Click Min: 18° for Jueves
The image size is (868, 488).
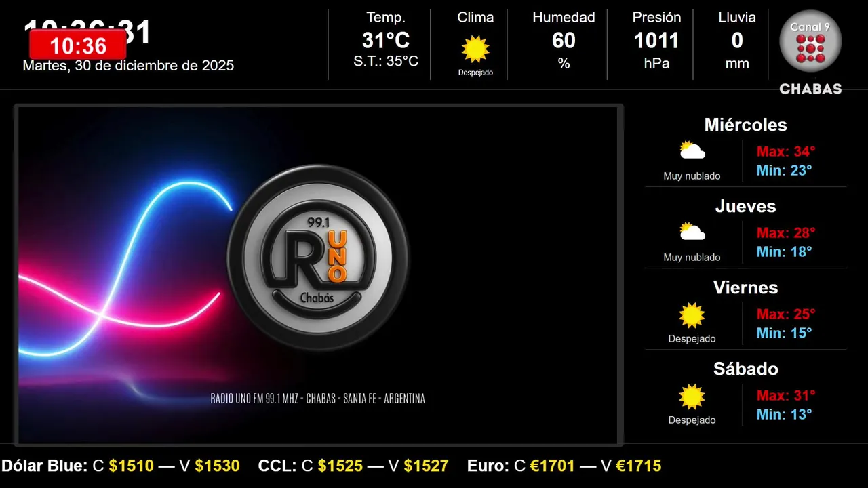click(784, 251)
